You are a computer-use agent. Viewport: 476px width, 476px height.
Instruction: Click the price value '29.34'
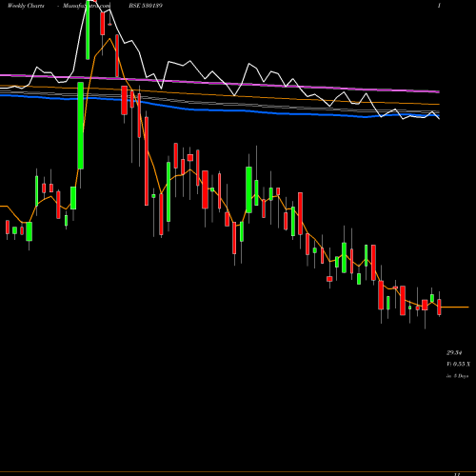(x=454, y=352)
